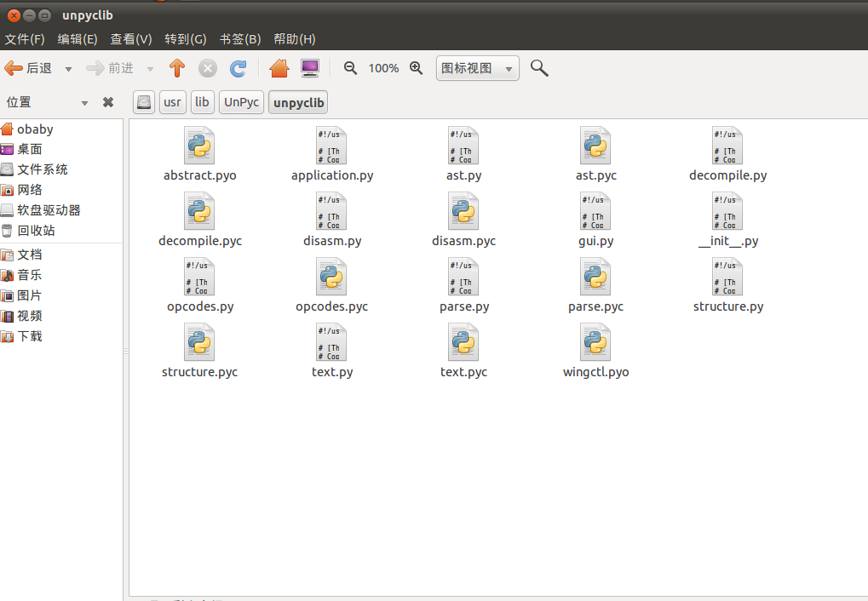Select the wingctl.pyo file icon
Image resolution: width=868 pixels, height=601 pixels.
595,342
